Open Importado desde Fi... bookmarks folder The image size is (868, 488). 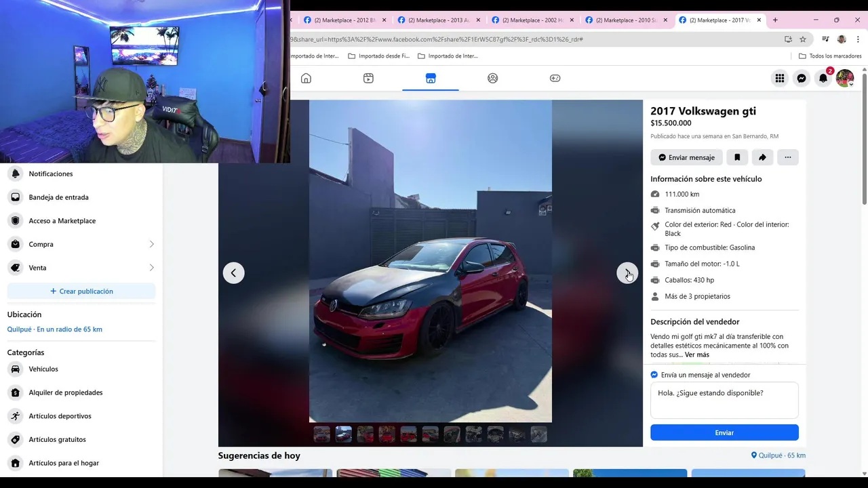pyautogui.click(x=378, y=56)
